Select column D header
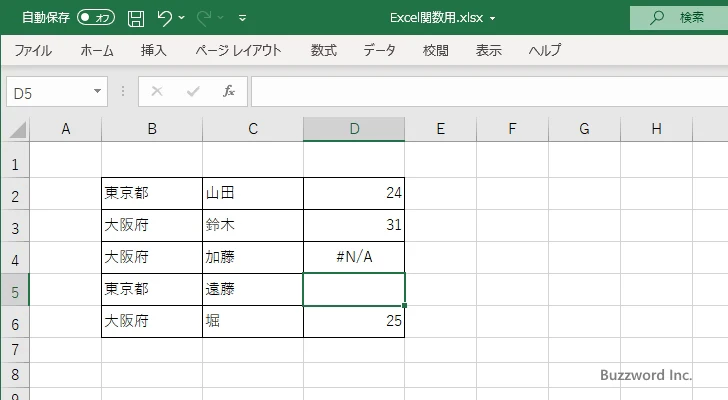The image size is (728, 400). coord(354,129)
